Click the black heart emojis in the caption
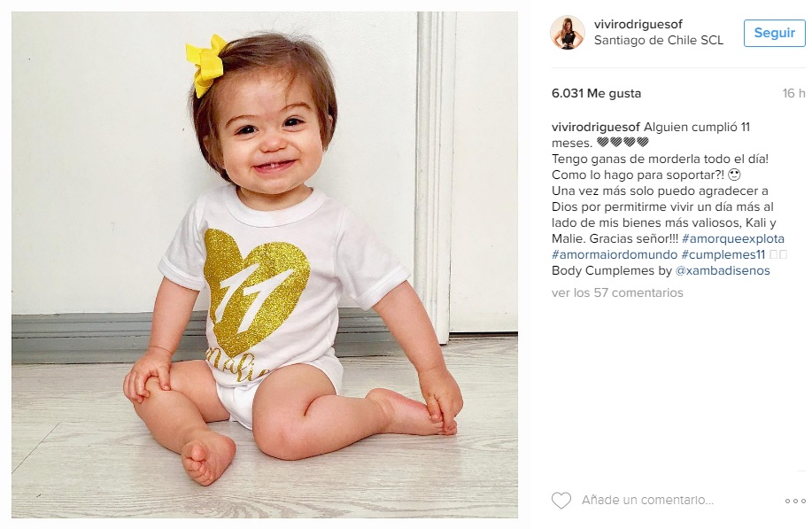This screenshot has height=529, width=812. [x=623, y=142]
